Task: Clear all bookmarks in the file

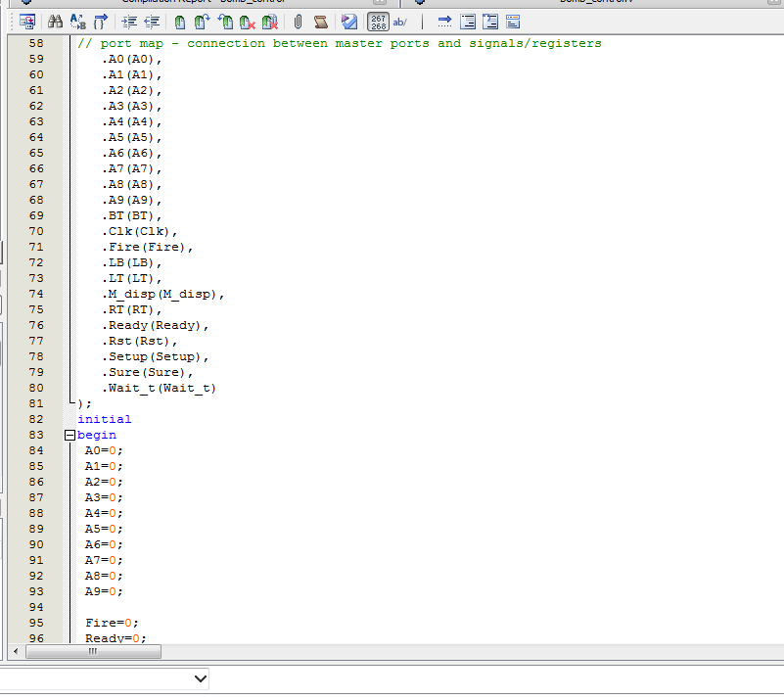Action: click(270, 22)
